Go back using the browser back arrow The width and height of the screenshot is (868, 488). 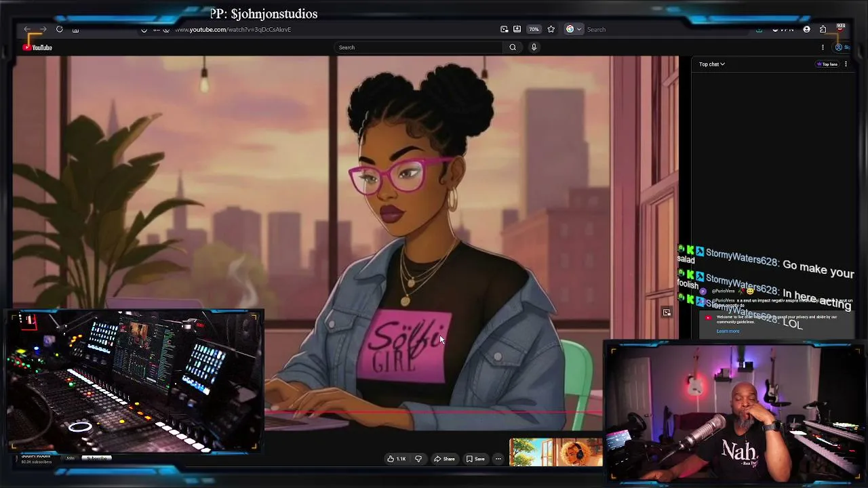pos(27,29)
